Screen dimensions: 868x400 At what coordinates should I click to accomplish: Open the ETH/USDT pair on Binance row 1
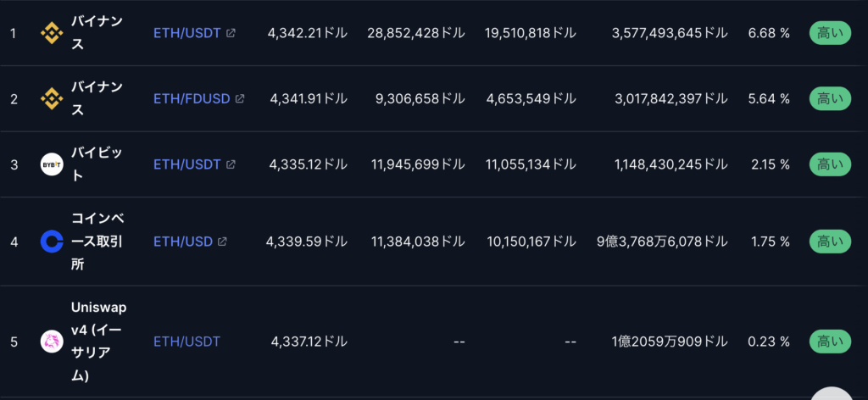[x=186, y=33]
